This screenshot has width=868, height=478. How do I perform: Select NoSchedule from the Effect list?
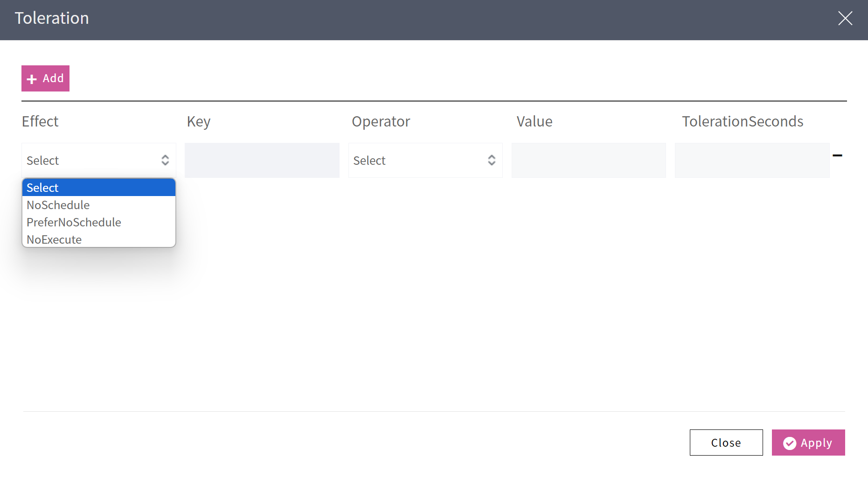coord(58,205)
